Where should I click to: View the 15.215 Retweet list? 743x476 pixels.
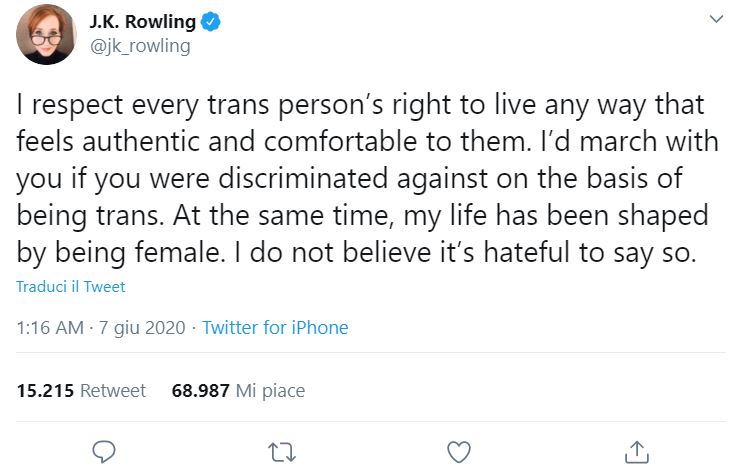click(x=81, y=391)
